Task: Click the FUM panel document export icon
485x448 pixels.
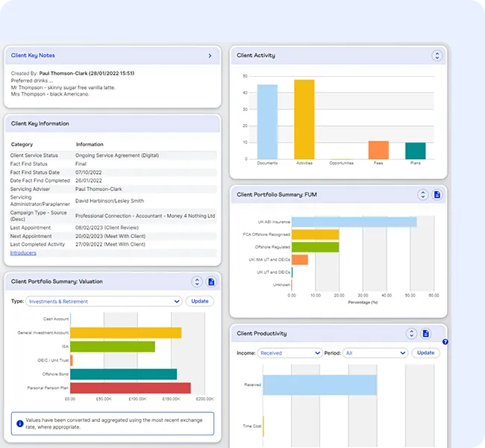Action: point(437,195)
